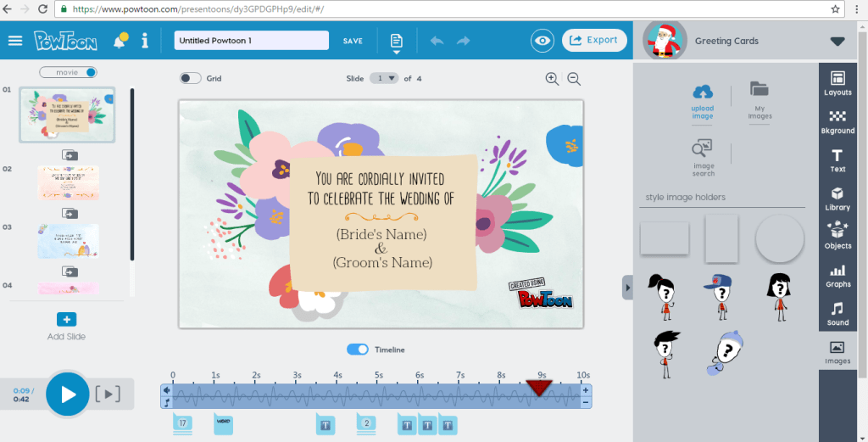
Task: Open the document notes dropdown icon
Action: (x=397, y=43)
